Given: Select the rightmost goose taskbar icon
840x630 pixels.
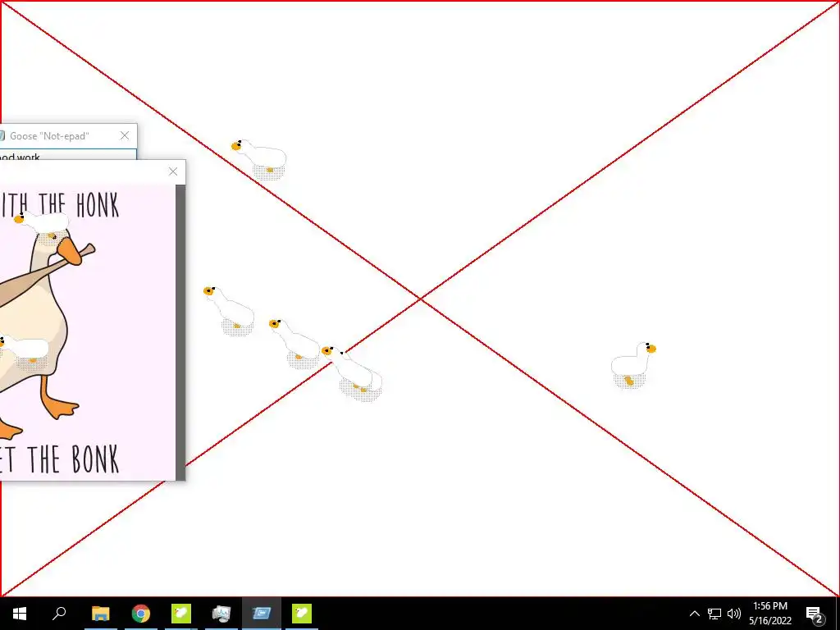Looking at the screenshot, I should (302, 614).
